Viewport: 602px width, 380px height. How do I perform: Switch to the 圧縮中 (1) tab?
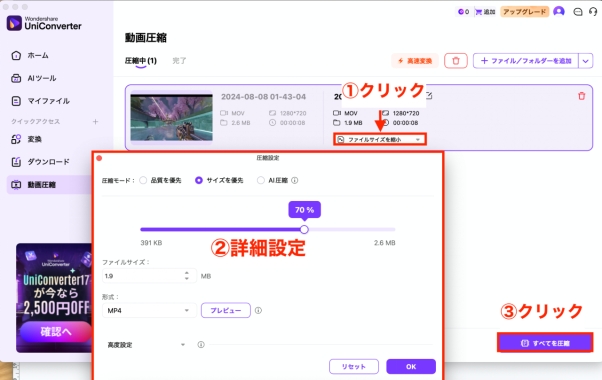tap(141, 61)
